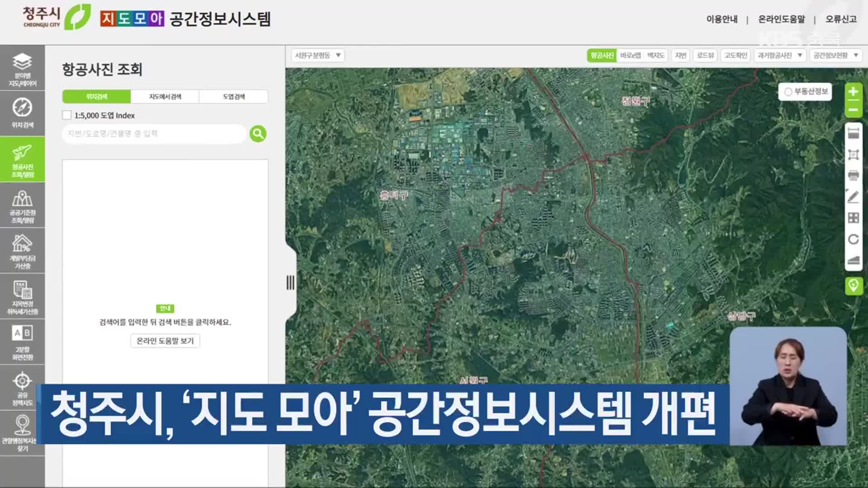Image resolution: width=868 pixels, height=488 pixels.
Task: Click the 항공사진 조회 panel heading
Action: 102,69
